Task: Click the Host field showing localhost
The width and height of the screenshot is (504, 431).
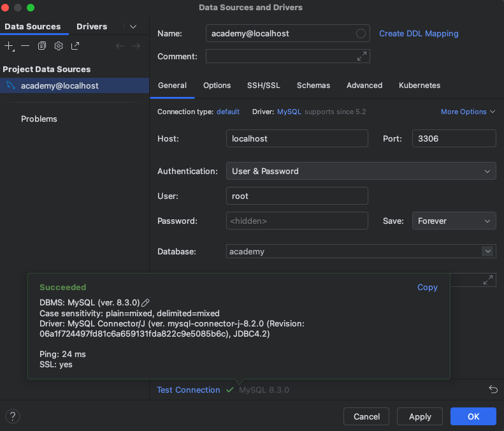Action: (297, 138)
